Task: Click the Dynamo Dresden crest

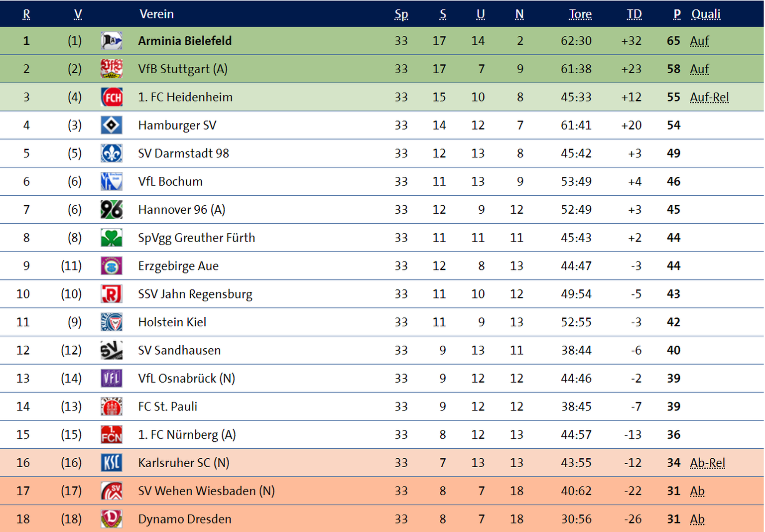Action: [x=111, y=519]
